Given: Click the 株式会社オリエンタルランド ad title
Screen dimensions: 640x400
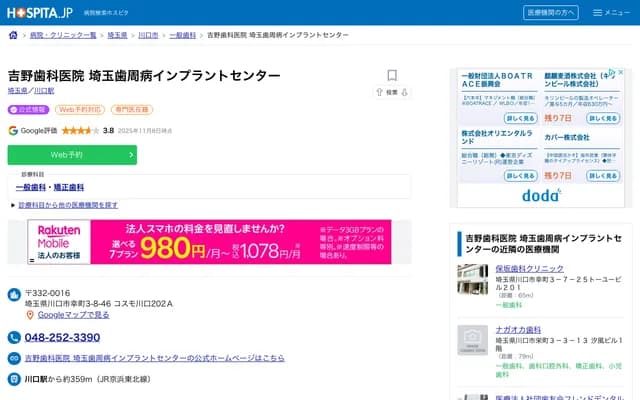Looking at the screenshot, I should point(497,137).
